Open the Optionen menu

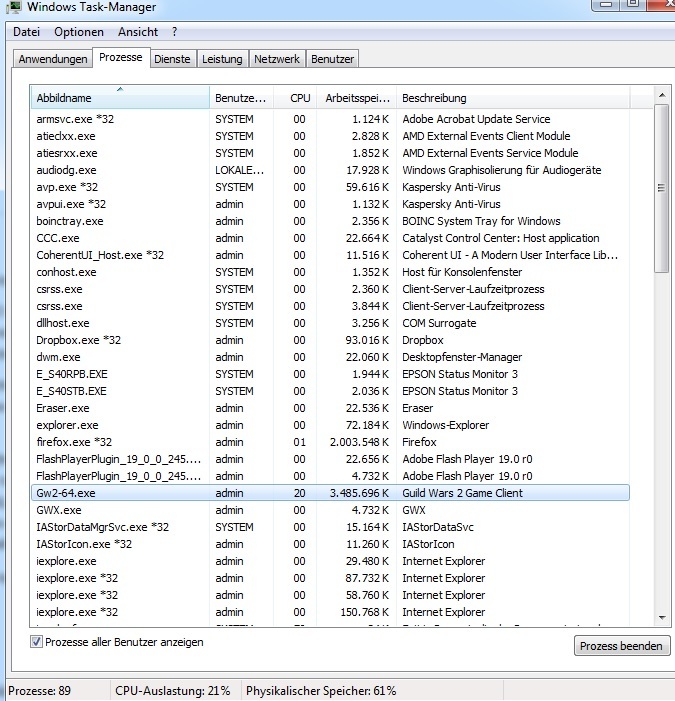(x=79, y=32)
